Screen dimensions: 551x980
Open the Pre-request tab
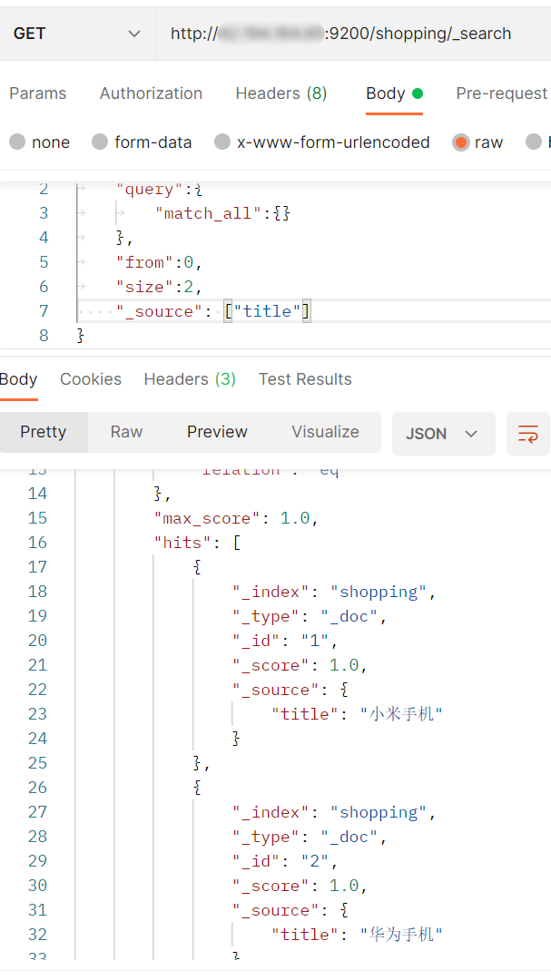[501, 93]
